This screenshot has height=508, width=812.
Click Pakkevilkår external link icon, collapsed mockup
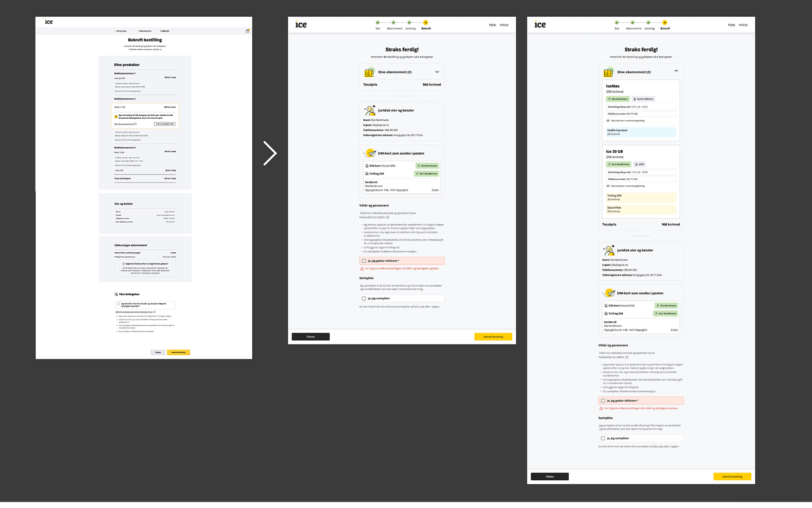coord(388,217)
